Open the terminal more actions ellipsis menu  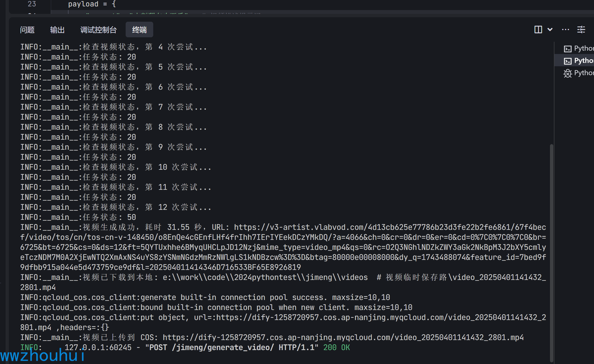566,29
